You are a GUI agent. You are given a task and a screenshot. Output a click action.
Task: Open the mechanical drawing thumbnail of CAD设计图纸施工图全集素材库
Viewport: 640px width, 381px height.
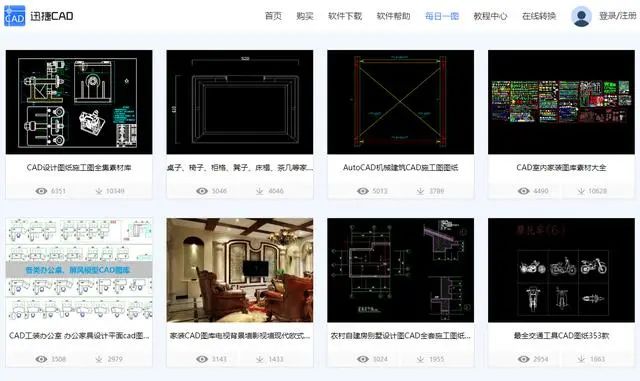tap(79, 102)
